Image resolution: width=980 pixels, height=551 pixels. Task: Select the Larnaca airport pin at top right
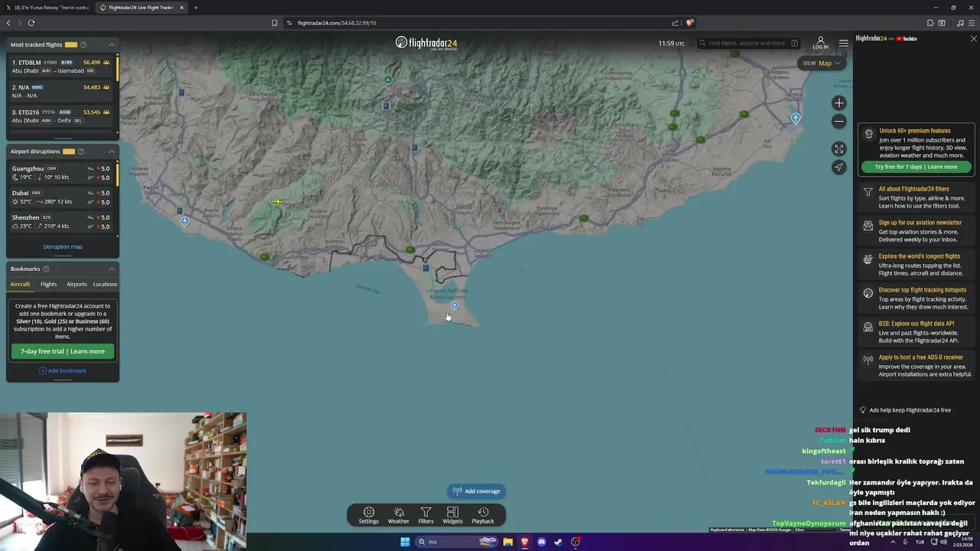click(x=795, y=119)
